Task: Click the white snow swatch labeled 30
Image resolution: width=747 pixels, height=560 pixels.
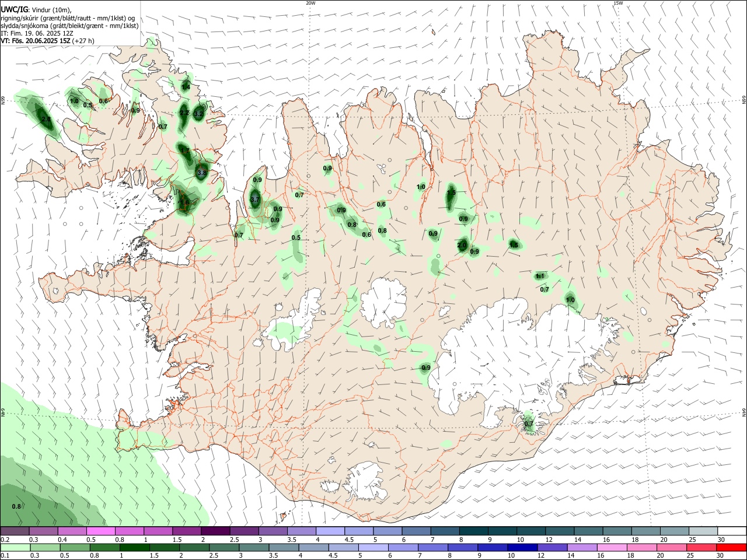Action: pyautogui.click(x=732, y=531)
